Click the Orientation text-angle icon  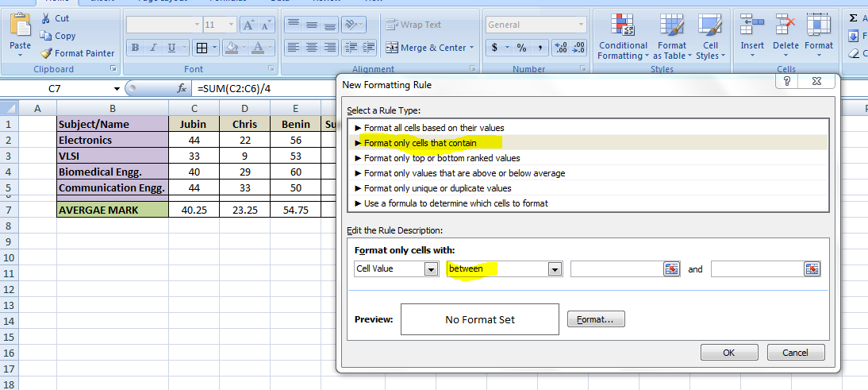pyautogui.click(x=350, y=25)
